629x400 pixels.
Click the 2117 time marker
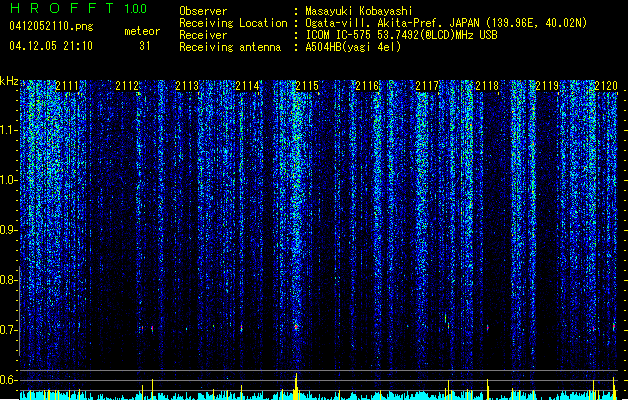[427, 86]
